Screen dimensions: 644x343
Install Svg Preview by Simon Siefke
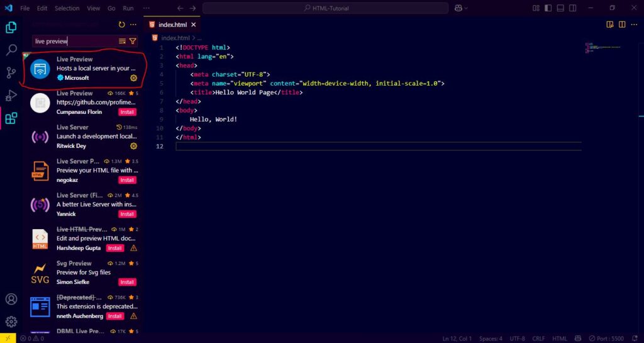[x=127, y=282]
